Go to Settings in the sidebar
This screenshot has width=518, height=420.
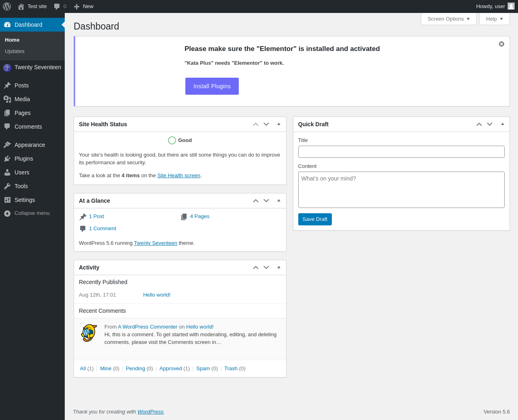tap(32, 200)
